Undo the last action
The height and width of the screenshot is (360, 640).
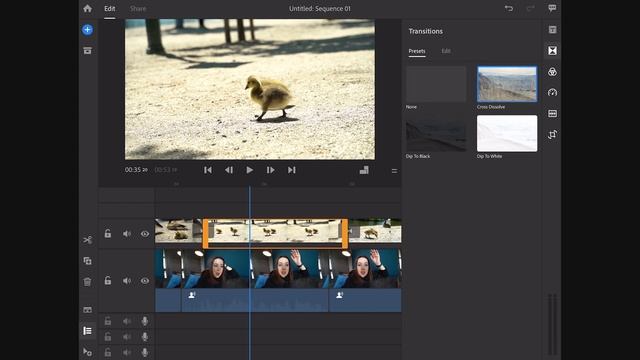pyautogui.click(x=509, y=8)
